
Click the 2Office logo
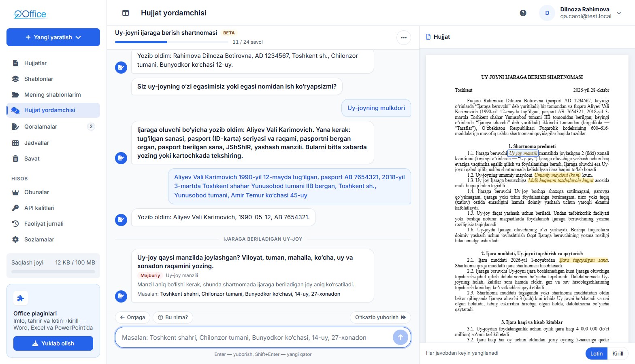pos(29,14)
